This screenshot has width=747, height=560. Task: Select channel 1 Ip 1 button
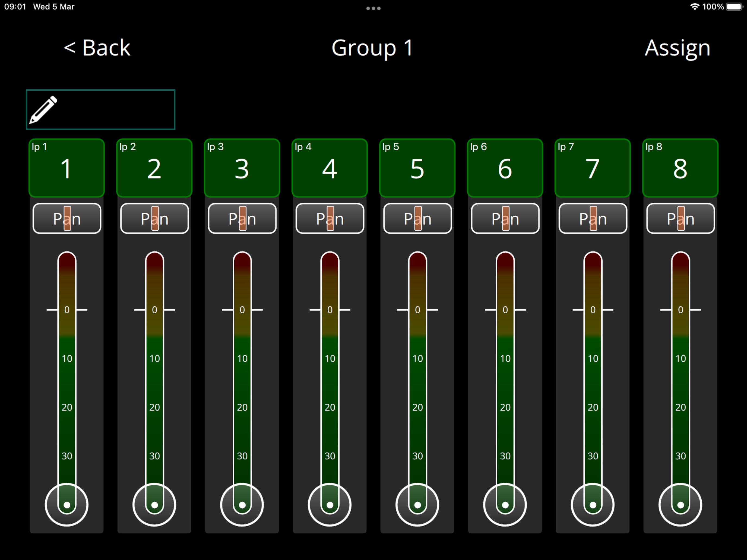(x=67, y=168)
